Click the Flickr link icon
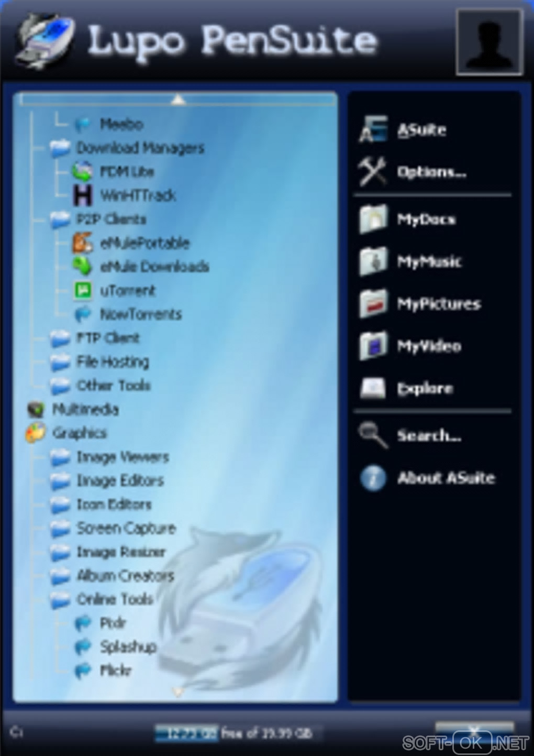The width and height of the screenshot is (534, 756). coord(83,671)
